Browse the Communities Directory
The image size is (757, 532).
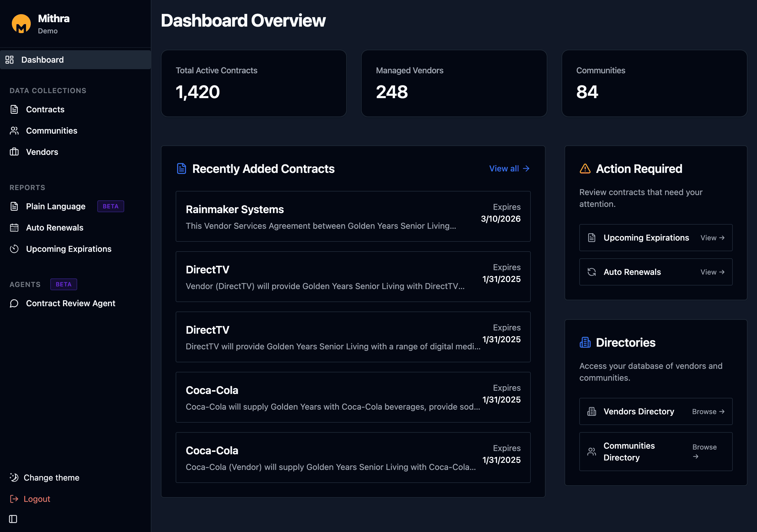click(x=656, y=452)
